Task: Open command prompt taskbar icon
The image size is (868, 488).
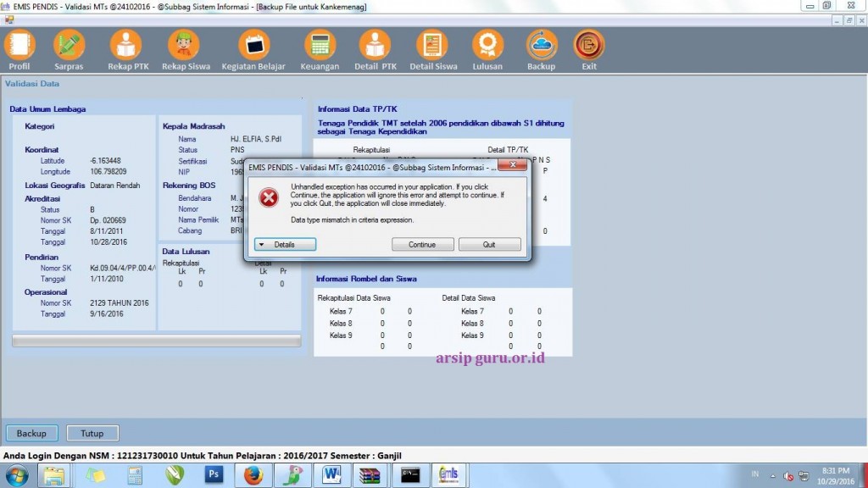Action: [x=410, y=475]
